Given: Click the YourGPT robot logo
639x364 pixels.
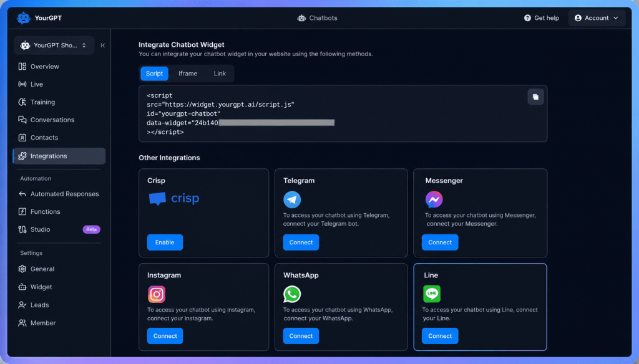Looking at the screenshot, I should click(x=24, y=18).
